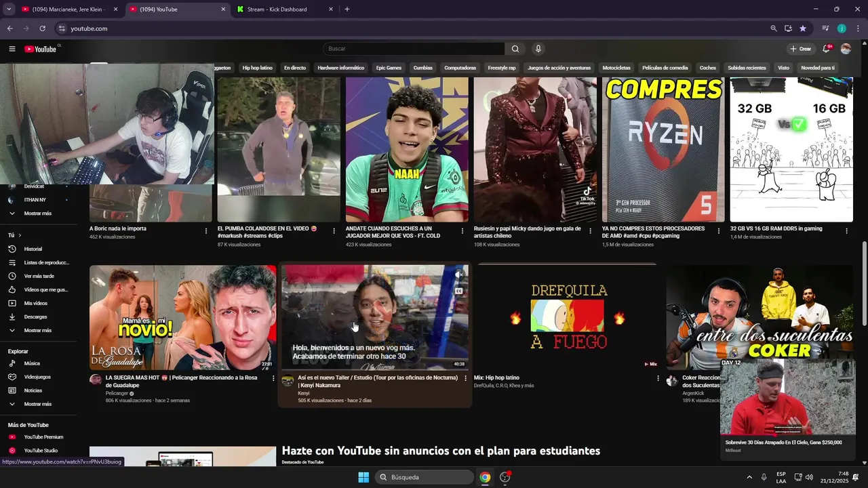Open options for '32 GB VS 16 GB RAM' short

coord(846,231)
